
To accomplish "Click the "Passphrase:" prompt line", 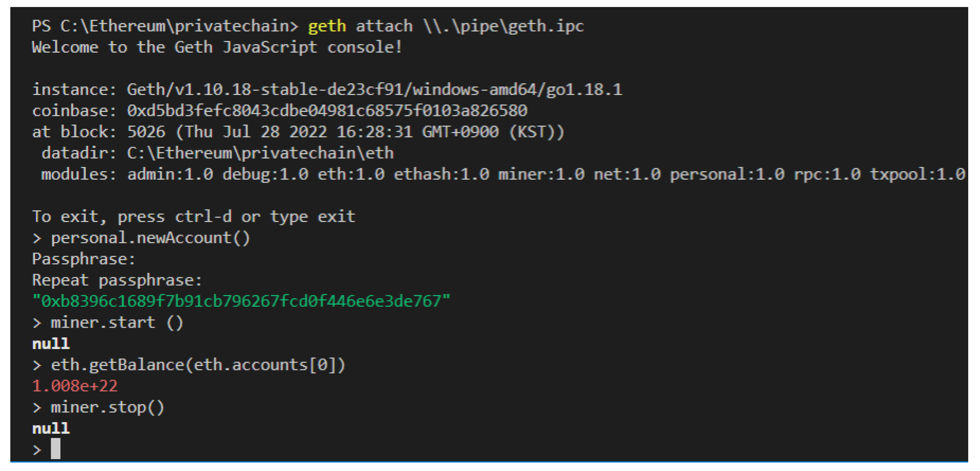I will pyautogui.click(x=84, y=259).
